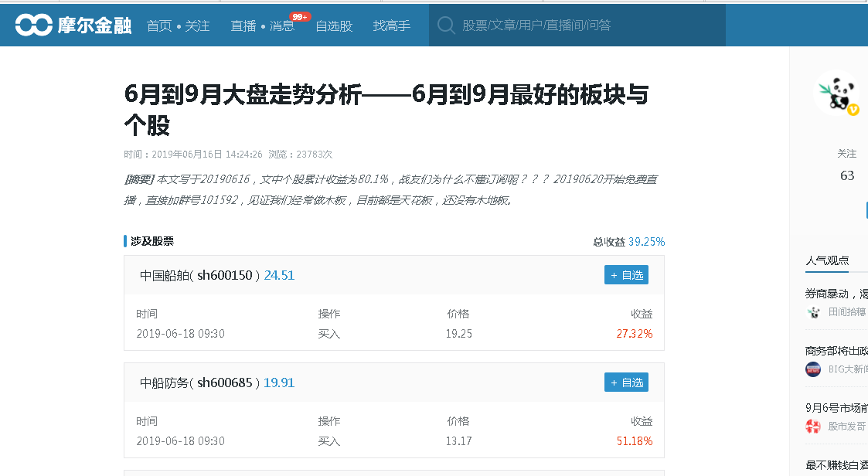
Task: Click the 摩尔金融 logo
Action: (73, 25)
